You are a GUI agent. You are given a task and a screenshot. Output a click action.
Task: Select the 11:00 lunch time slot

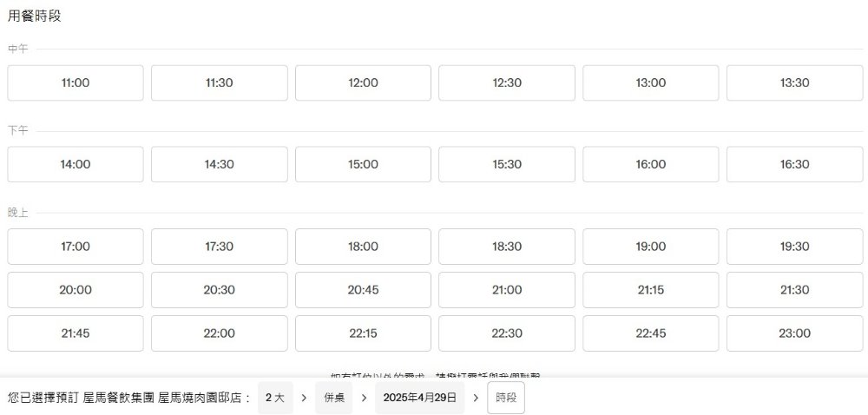tap(76, 83)
